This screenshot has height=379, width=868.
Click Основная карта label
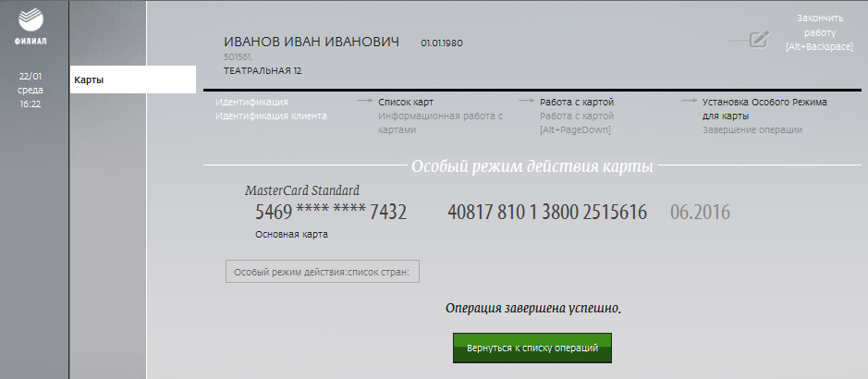pyautogui.click(x=291, y=235)
